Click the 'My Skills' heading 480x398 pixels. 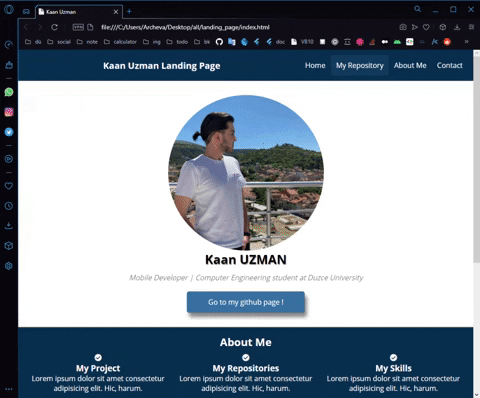pos(393,368)
